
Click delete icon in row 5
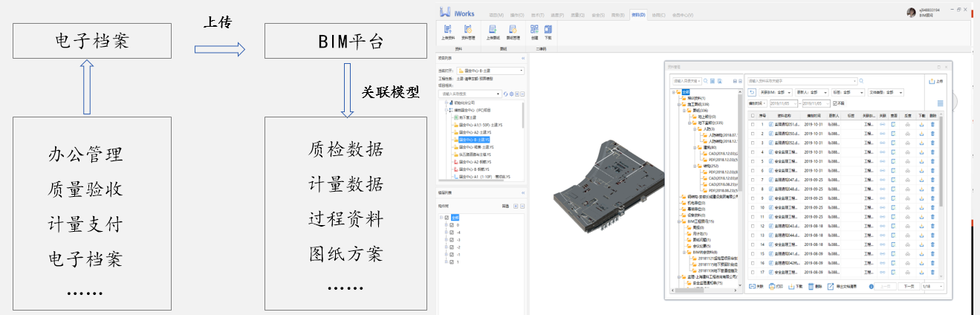coord(933,161)
